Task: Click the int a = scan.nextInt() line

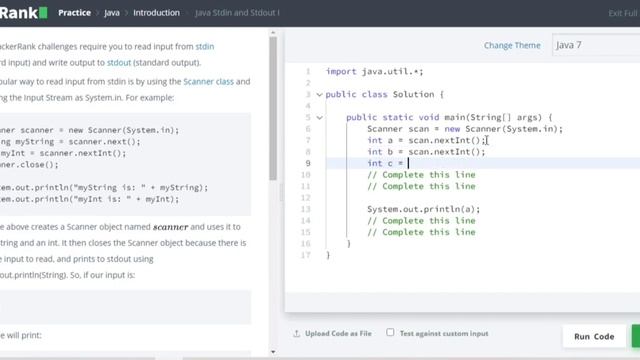Action: point(426,140)
